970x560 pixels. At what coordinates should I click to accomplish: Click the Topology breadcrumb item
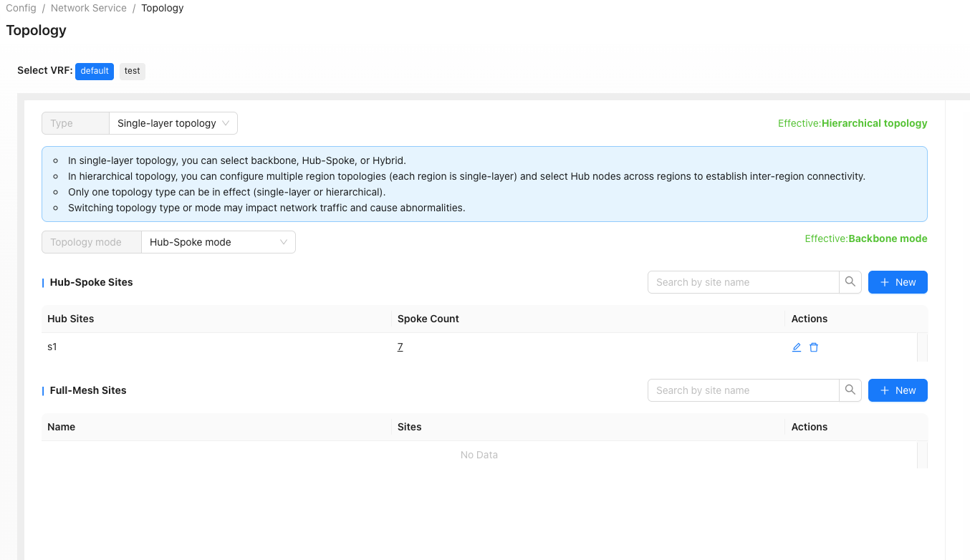[163, 8]
